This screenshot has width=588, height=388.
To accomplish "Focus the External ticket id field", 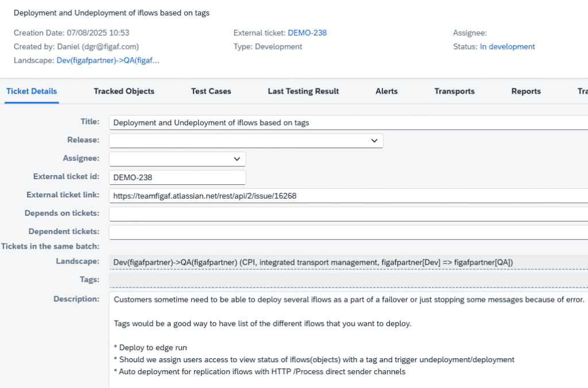I will [x=177, y=177].
